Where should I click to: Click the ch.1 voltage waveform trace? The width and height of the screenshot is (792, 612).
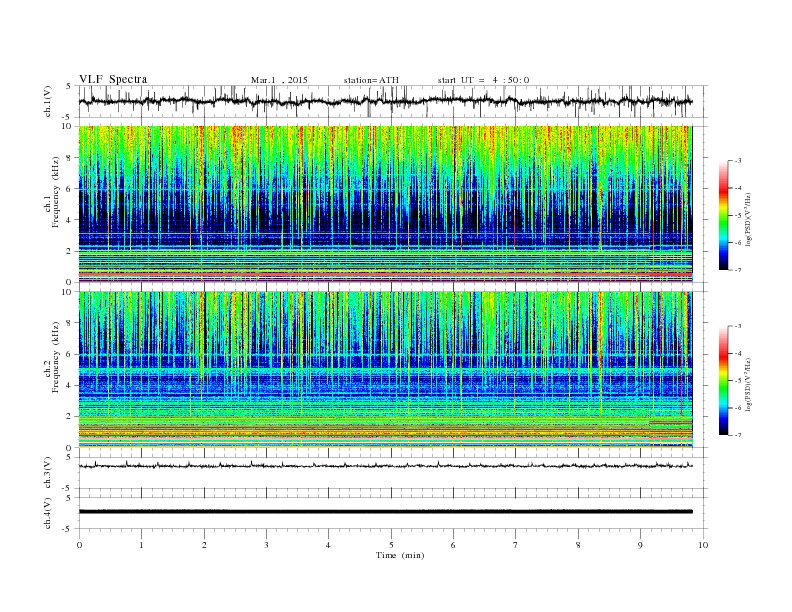385,101
